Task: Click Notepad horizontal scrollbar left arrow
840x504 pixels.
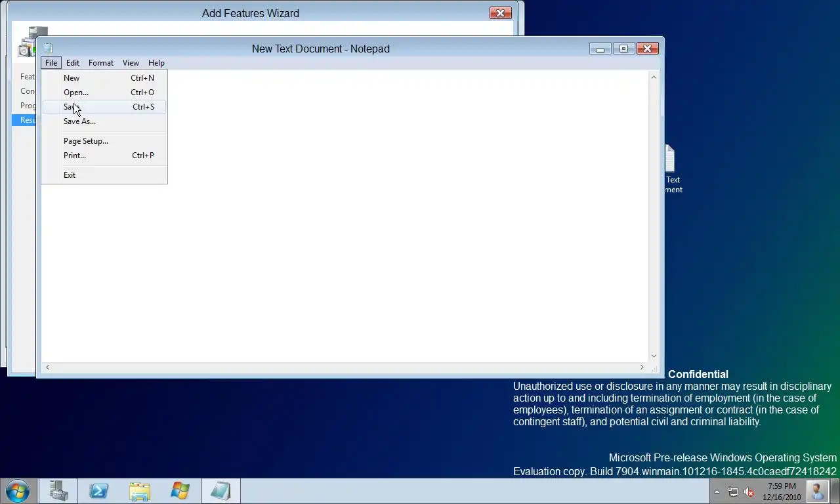Action: (47, 367)
